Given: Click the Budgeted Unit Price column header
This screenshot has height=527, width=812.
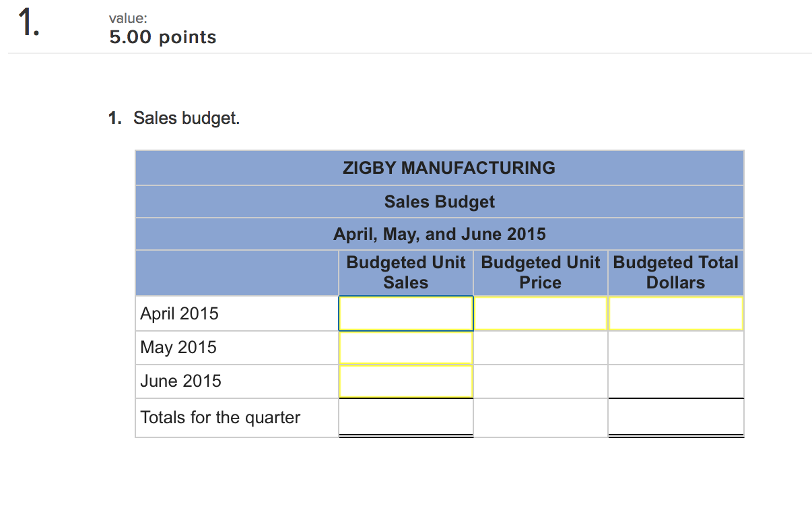Looking at the screenshot, I should click(540, 272).
